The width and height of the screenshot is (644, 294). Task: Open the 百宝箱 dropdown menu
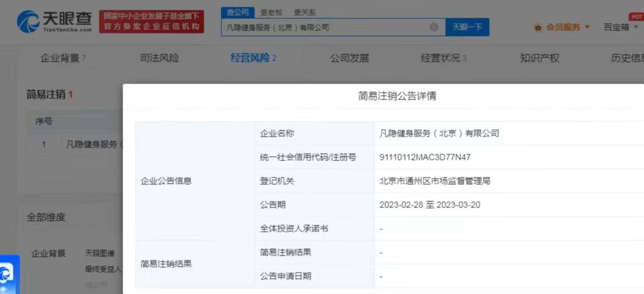coord(620,27)
